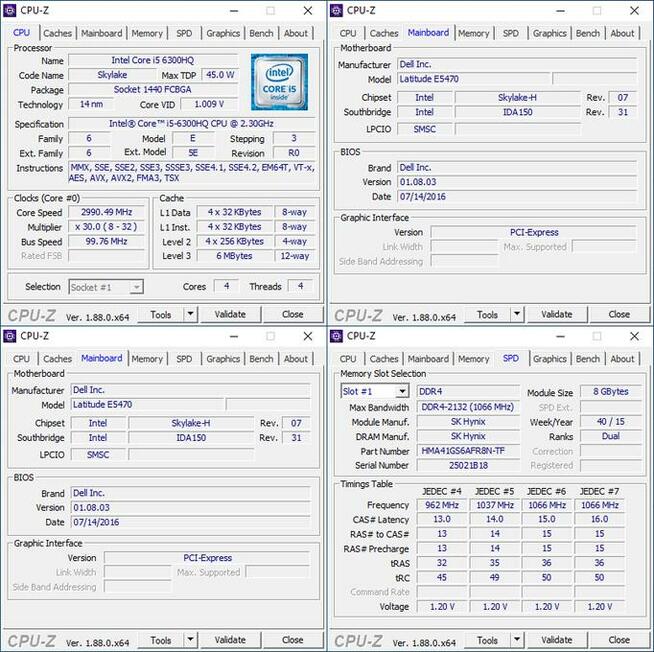Minimize the window showing the SPD tab

[561, 336]
